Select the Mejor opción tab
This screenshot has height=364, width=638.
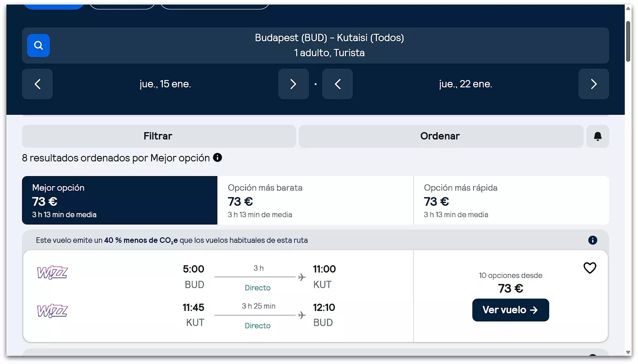tap(119, 200)
